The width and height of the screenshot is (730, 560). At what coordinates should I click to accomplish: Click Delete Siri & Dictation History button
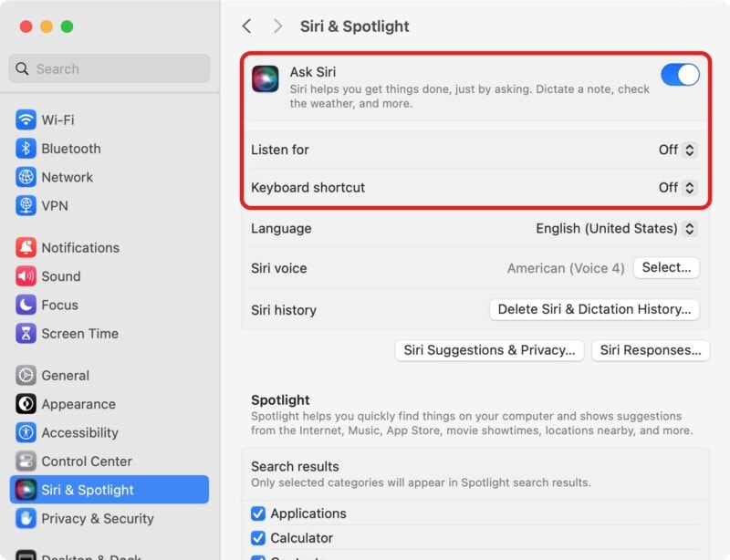click(x=594, y=310)
